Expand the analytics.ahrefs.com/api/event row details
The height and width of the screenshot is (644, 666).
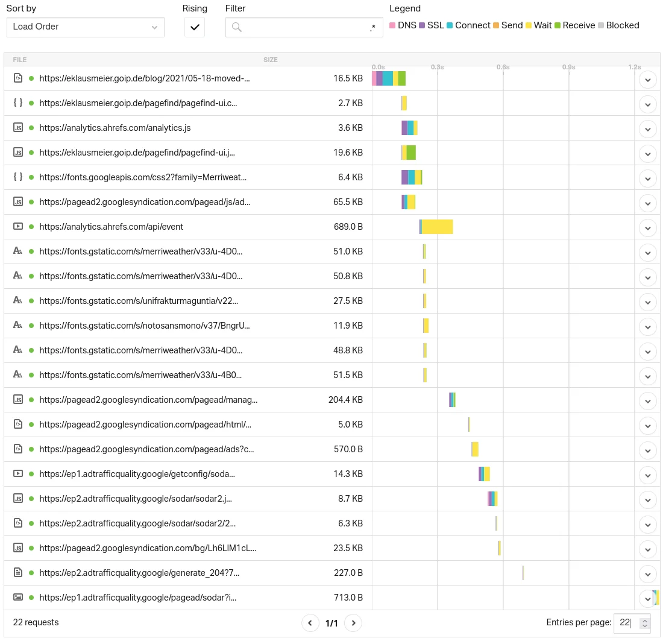coord(647,227)
